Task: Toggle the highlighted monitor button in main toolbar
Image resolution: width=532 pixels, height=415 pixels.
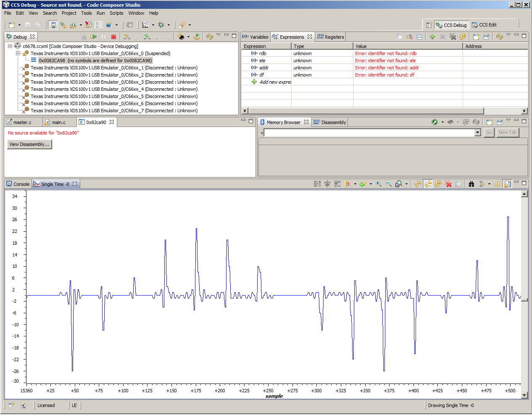Action: coord(53,25)
